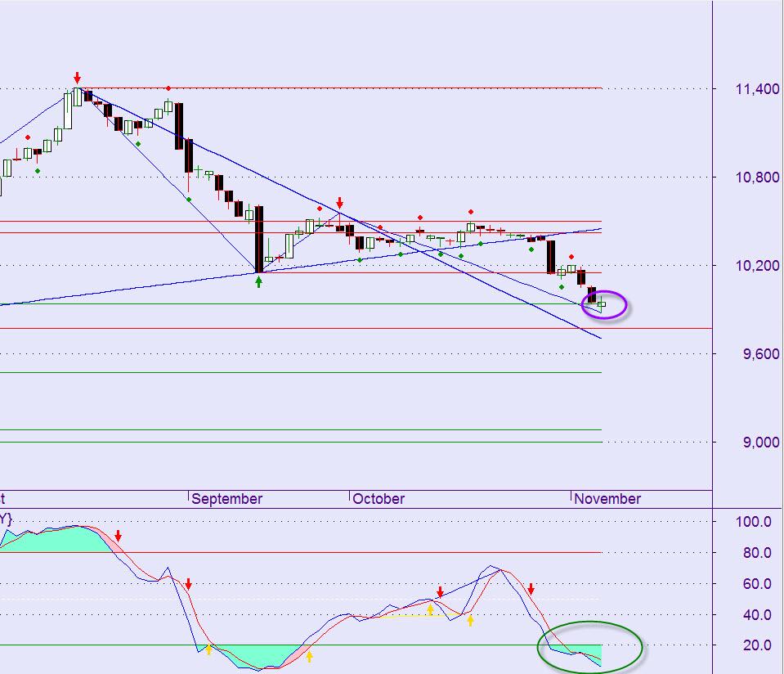Select the 60.0 oscillator scale label

757,583
